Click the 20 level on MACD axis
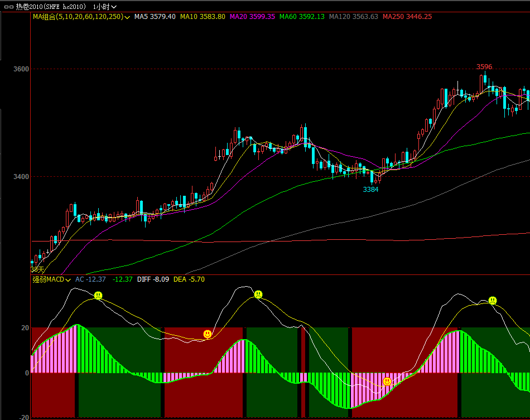 pyautogui.click(x=25, y=328)
